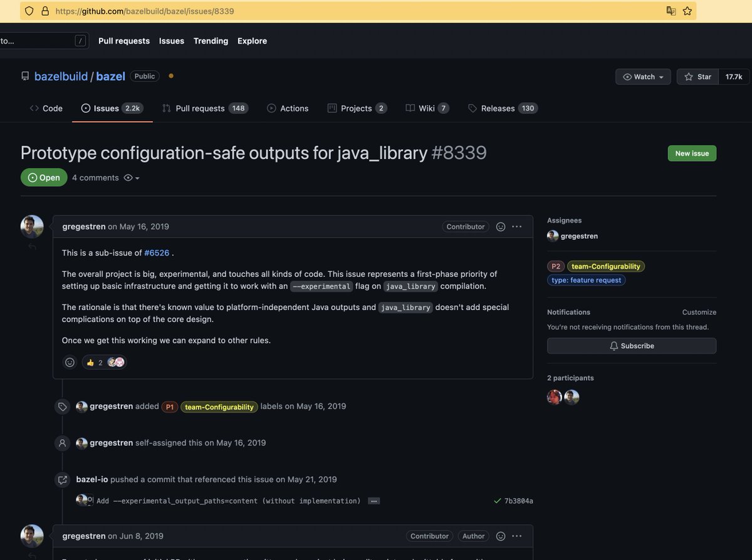Viewport: 752px width, 560px height.
Task: Follow the #6526 issue link
Action: (157, 253)
